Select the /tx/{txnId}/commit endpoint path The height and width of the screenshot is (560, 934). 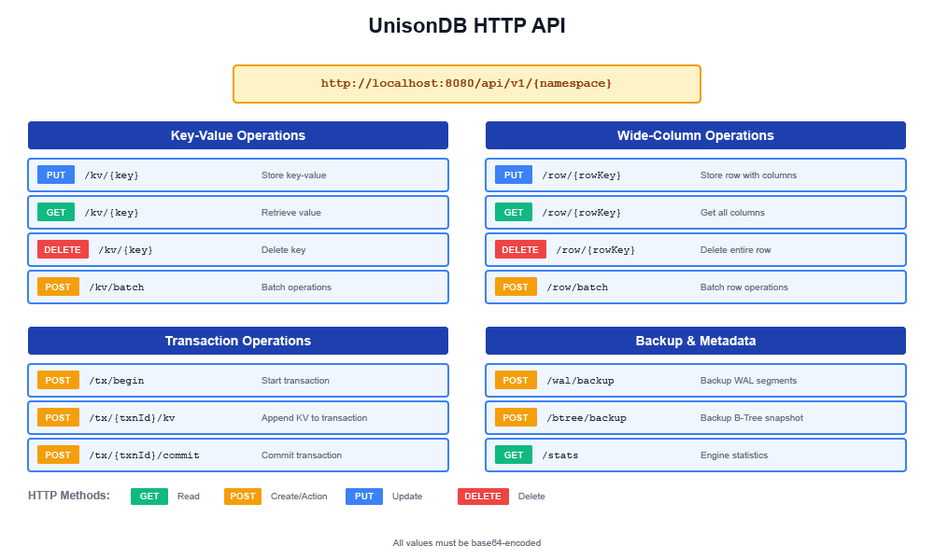click(144, 455)
